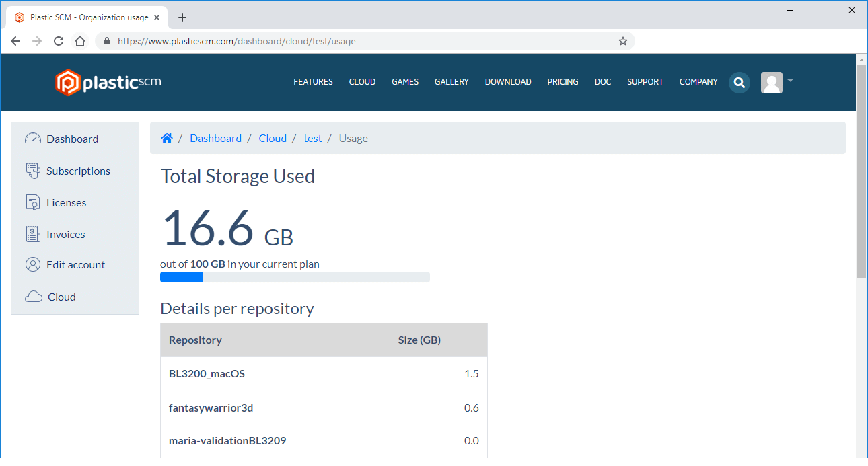Reload the page with refresh icon

[59, 41]
